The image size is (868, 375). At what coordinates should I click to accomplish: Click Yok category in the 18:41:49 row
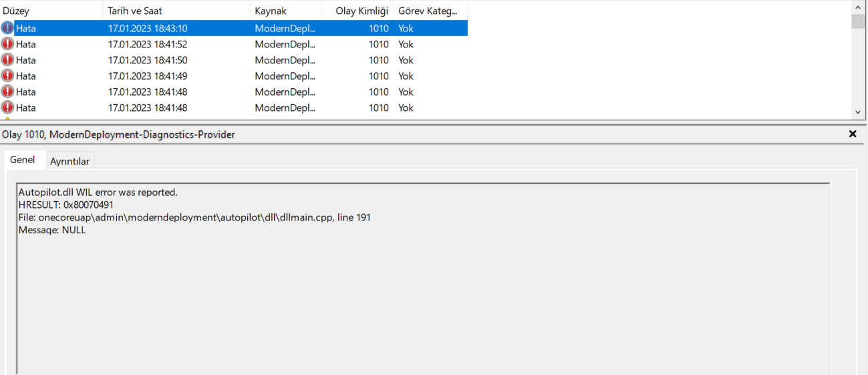click(406, 76)
